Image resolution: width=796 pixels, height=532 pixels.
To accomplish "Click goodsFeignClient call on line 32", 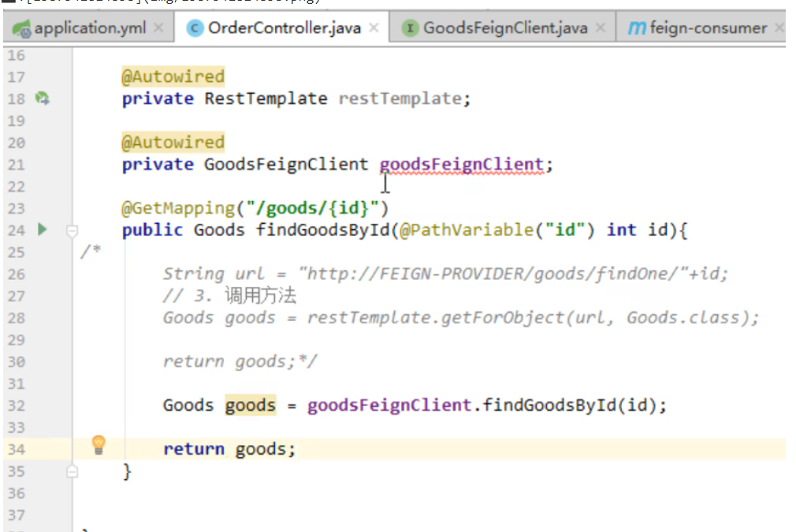I will [389, 405].
